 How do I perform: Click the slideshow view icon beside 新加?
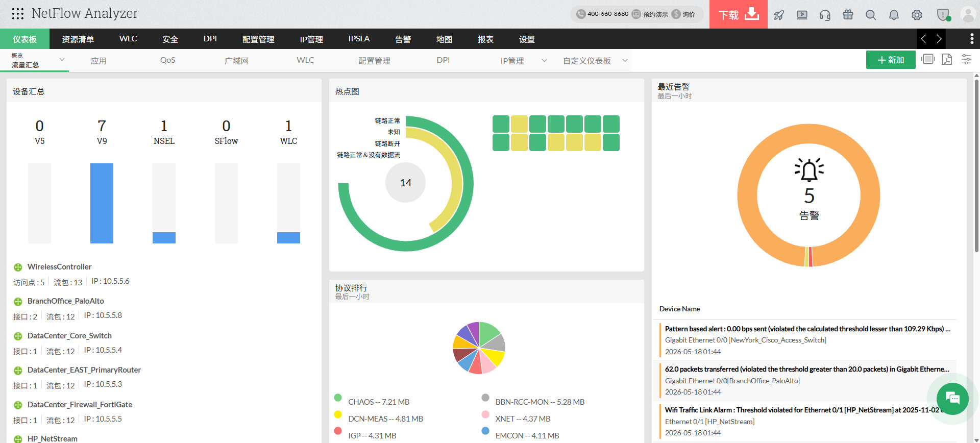tap(928, 59)
